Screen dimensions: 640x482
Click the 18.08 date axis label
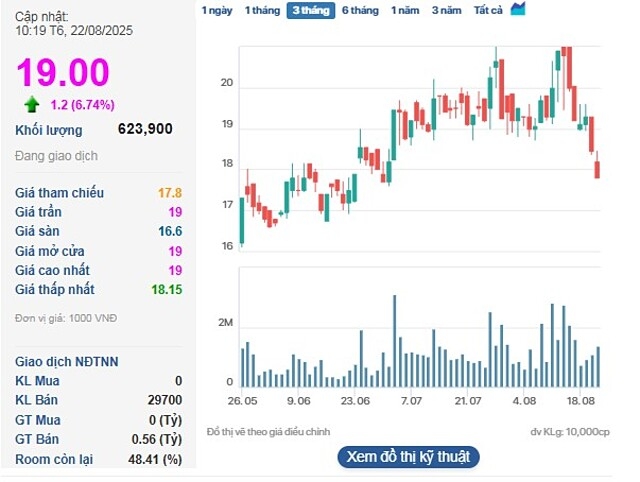(x=580, y=401)
